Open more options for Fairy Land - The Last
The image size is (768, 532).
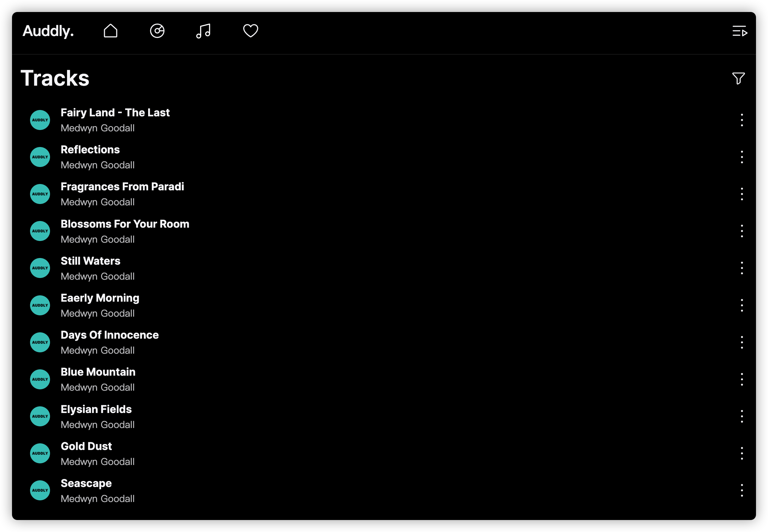point(742,120)
